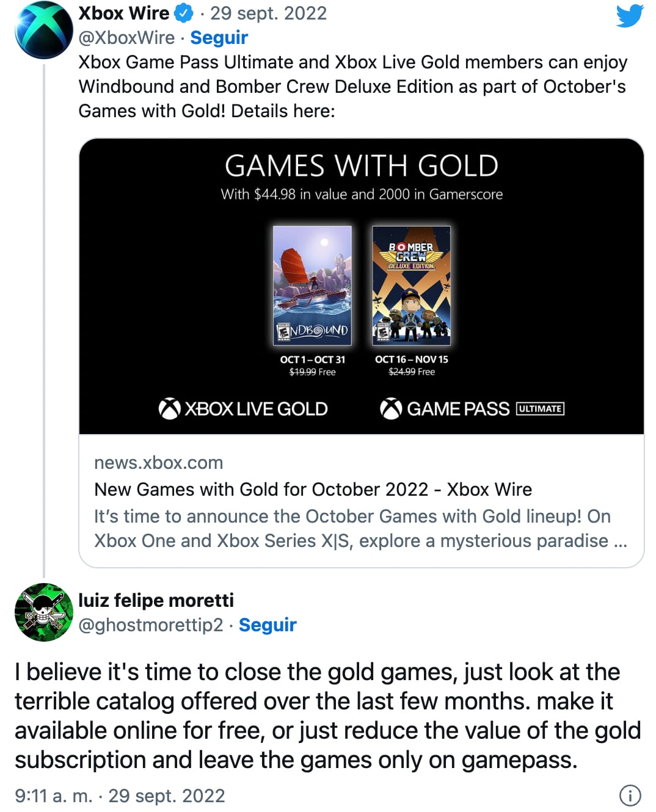The image size is (656, 812).
Task: Click the Xbox Wire display name
Action: (x=124, y=13)
